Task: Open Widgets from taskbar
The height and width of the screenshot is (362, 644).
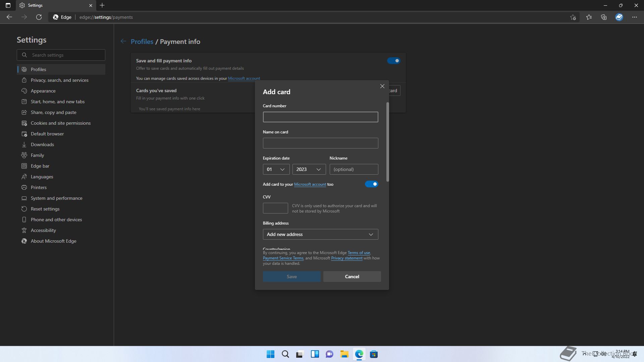Action: 315,354
